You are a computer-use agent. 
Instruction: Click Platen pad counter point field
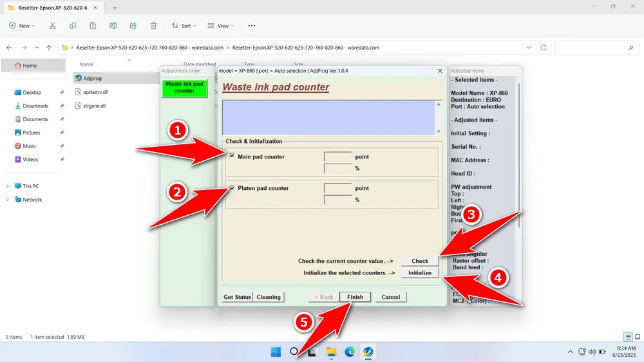click(x=337, y=188)
